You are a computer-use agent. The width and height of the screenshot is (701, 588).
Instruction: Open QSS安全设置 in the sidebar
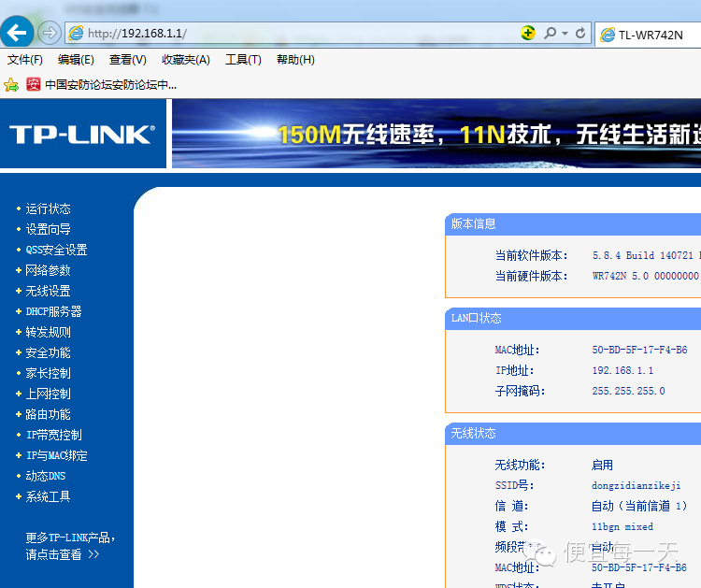point(56,250)
